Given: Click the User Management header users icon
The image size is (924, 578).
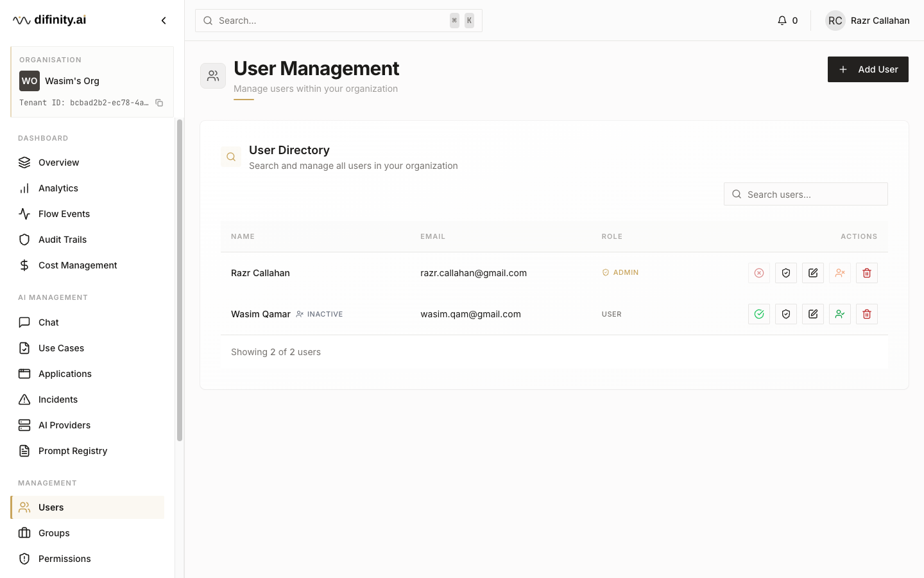Looking at the screenshot, I should (213, 76).
